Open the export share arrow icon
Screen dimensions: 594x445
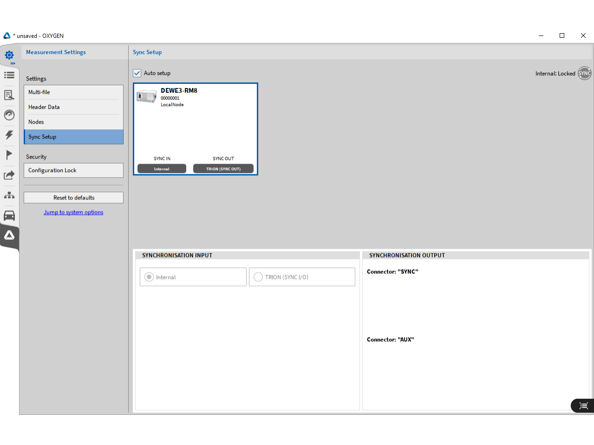[9, 175]
